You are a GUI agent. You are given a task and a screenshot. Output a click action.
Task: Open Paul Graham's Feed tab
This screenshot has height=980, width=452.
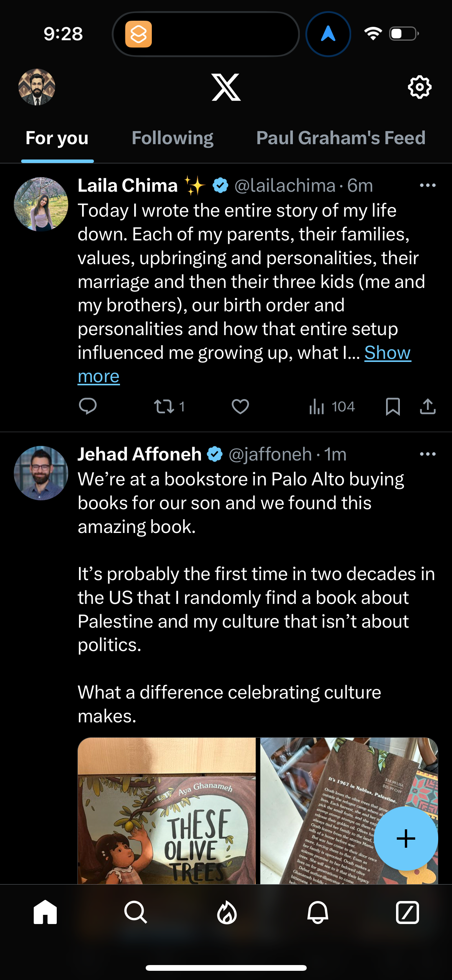coord(341,138)
